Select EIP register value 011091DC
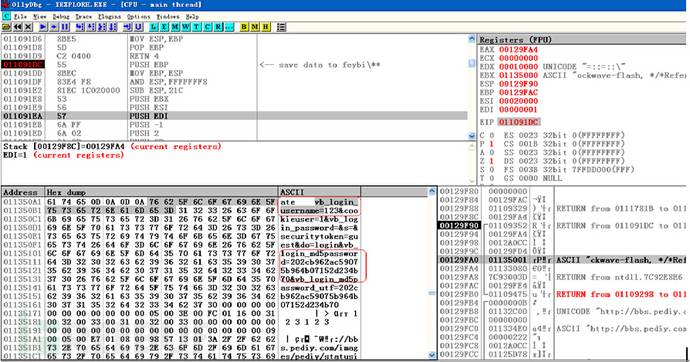This screenshot has width=690, height=362. tap(518, 122)
